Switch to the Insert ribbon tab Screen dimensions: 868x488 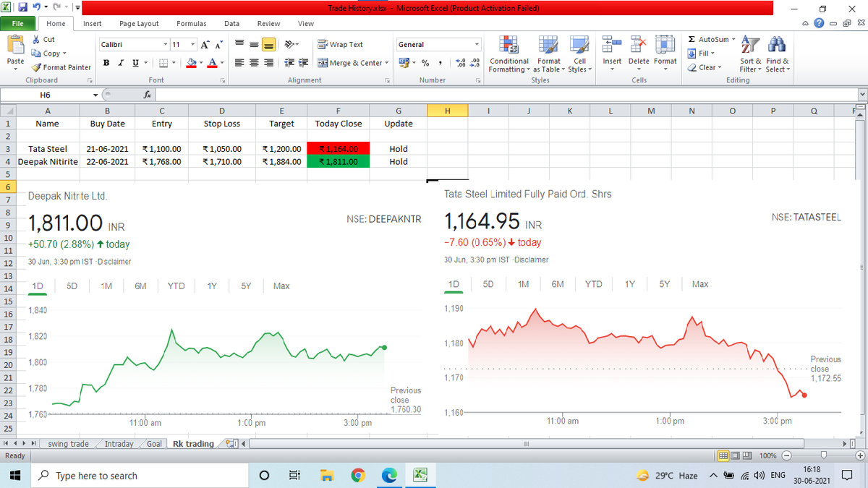point(92,23)
